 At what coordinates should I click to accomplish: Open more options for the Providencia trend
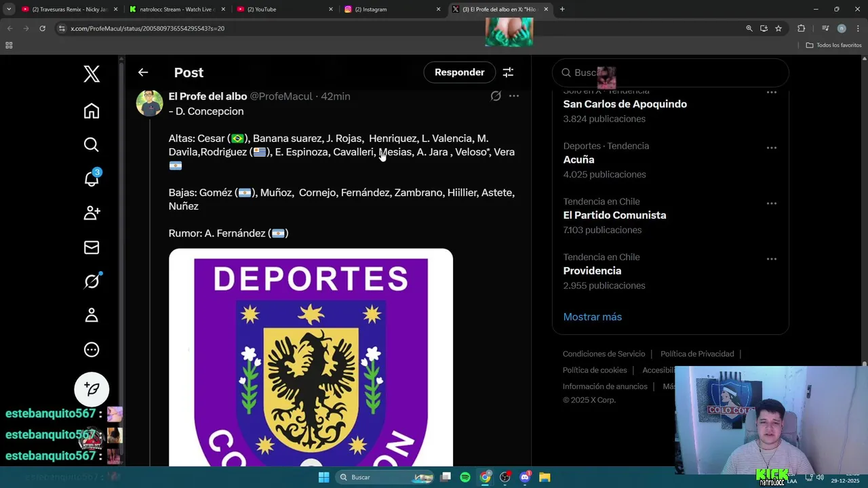(x=772, y=259)
